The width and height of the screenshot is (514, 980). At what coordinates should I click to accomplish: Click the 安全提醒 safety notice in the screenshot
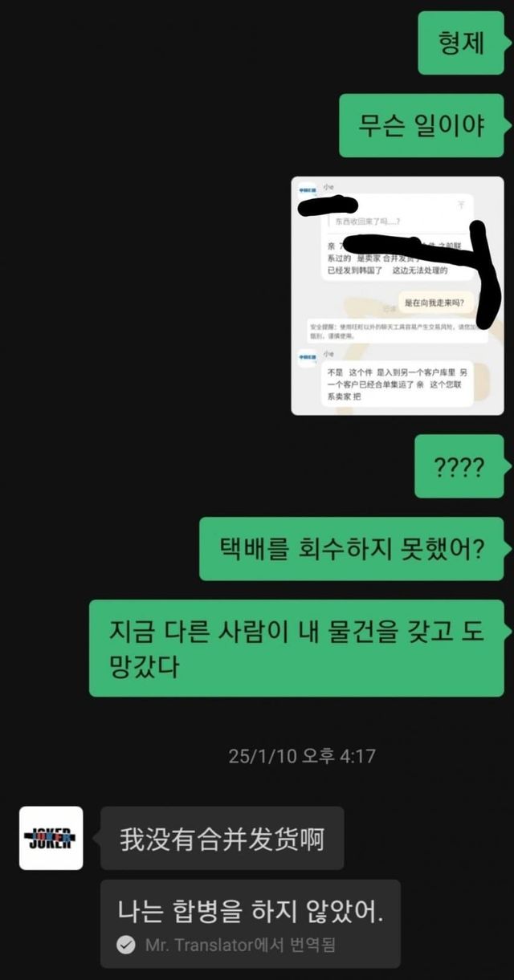[x=398, y=331]
